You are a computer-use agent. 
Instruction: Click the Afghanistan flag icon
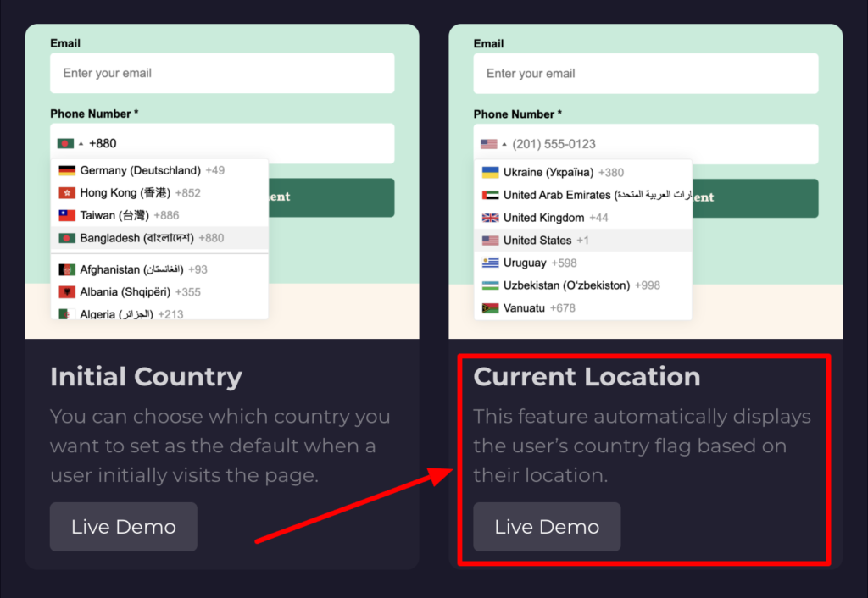pyautogui.click(x=67, y=269)
